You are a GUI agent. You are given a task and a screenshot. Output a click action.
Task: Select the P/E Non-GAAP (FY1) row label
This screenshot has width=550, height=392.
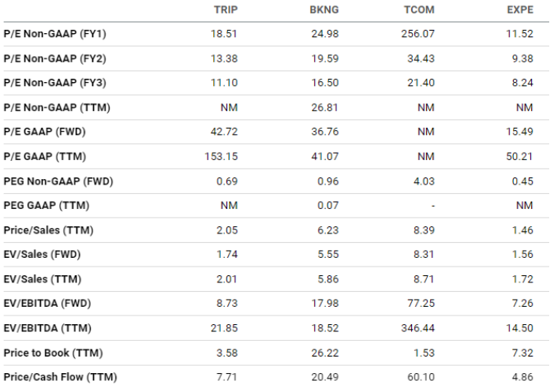54,34
